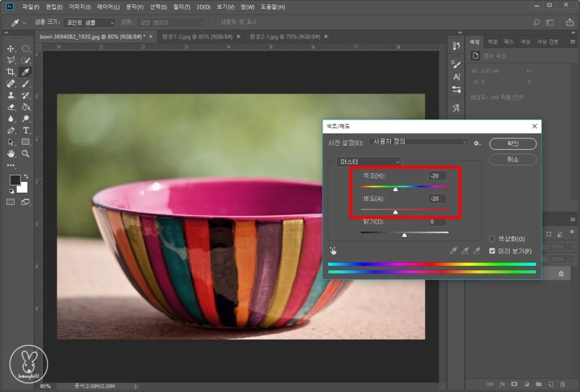
Task: Click the on-image adjustment hand icon
Action: point(333,250)
